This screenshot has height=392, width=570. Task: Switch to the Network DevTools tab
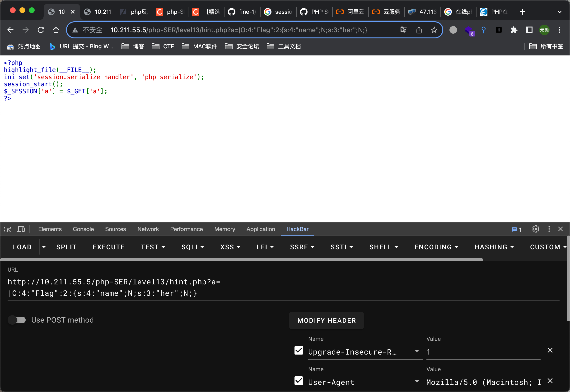[x=148, y=229]
